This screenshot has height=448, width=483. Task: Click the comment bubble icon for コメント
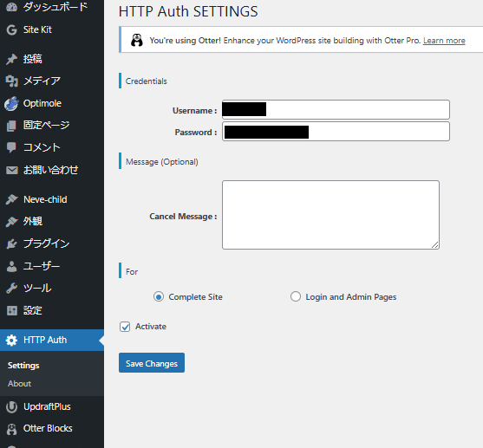point(11,147)
